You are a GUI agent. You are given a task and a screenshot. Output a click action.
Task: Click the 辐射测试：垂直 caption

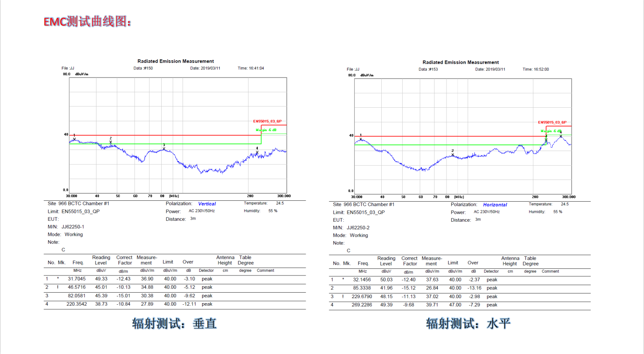coord(174,324)
